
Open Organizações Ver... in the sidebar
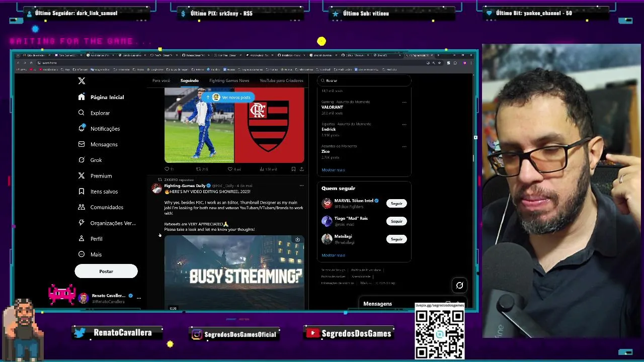coord(107,223)
